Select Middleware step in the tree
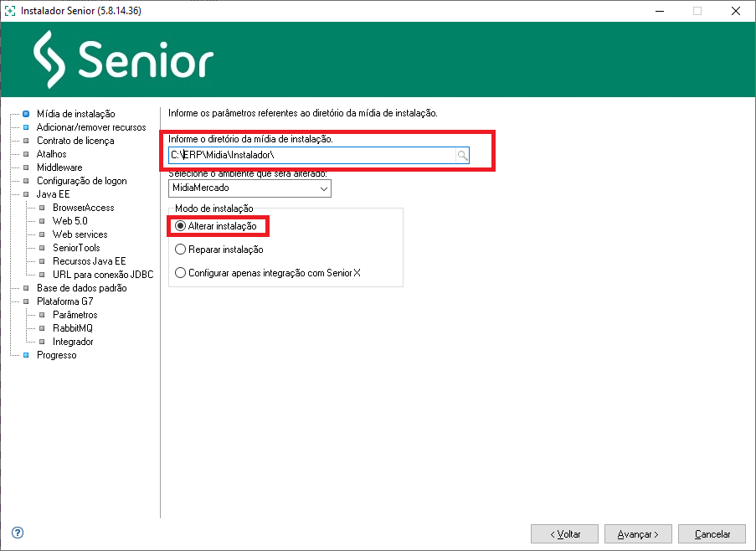The image size is (756, 551). coord(59,167)
